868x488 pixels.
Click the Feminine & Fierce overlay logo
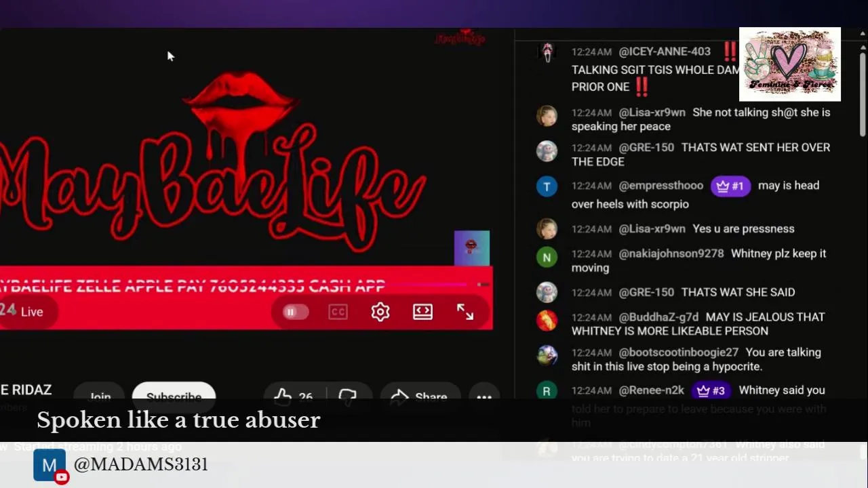[790, 64]
